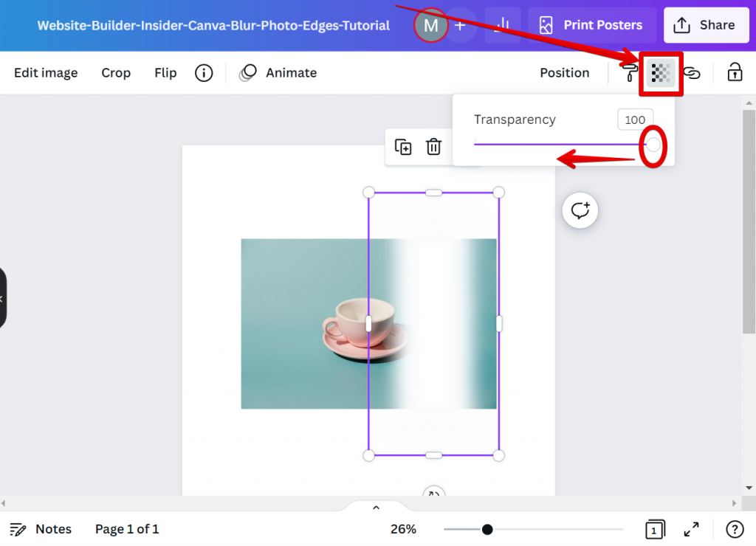Screen dimensions: 756x546
Task: Click the Transparency value input field
Action: tap(635, 120)
